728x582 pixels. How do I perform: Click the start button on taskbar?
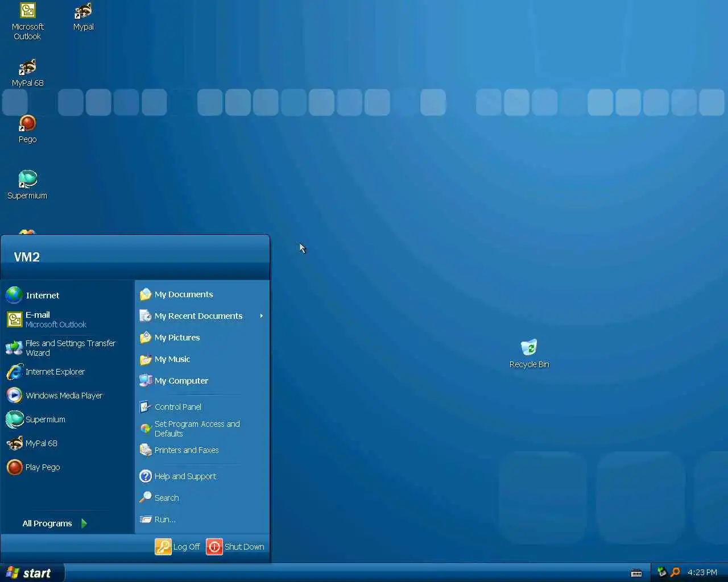pos(32,573)
